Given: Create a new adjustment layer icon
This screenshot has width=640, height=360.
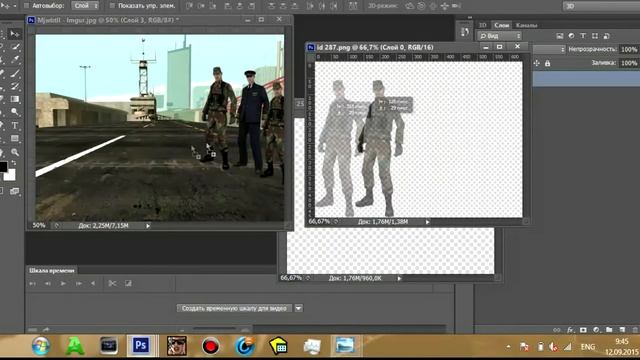Looking at the screenshot, I should pyautogui.click(x=596, y=330).
